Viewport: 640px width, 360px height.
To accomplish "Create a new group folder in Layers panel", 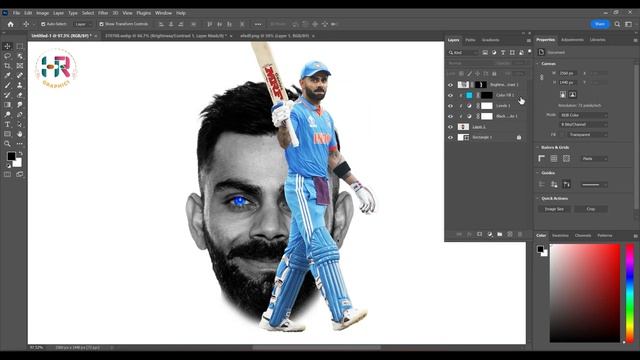I will click(x=500, y=234).
